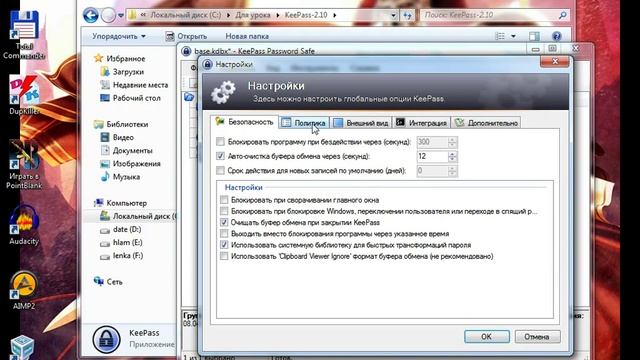Click the Explorer help icon

click(x=556, y=36)
